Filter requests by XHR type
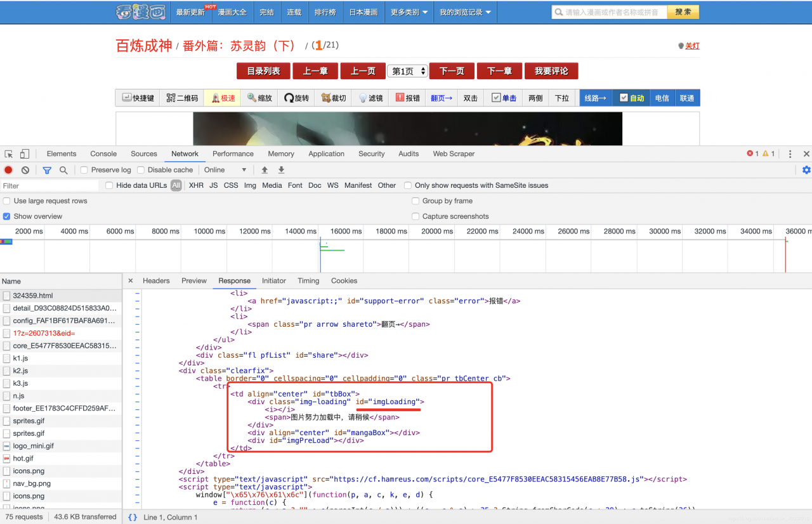The height and width of the screenshot is (524, 812). point(196,185)
